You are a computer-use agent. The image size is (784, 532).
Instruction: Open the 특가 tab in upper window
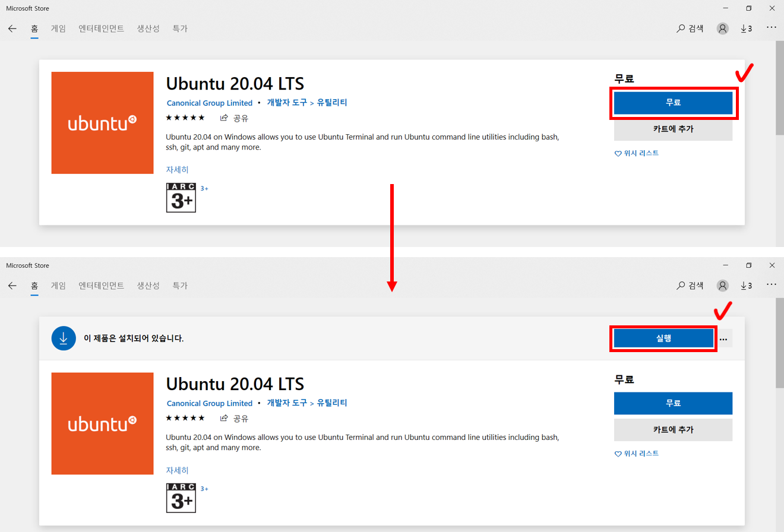click(180, 28)
